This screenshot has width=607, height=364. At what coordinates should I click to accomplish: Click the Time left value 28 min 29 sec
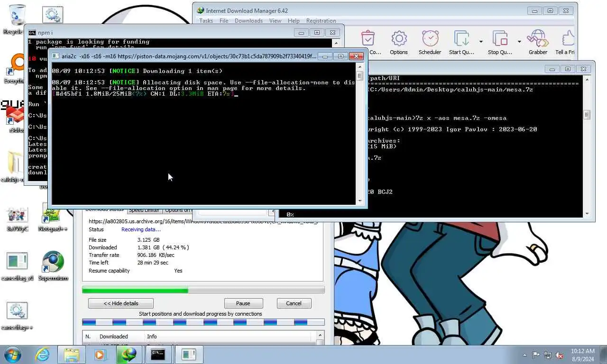[x=153, y=263]
